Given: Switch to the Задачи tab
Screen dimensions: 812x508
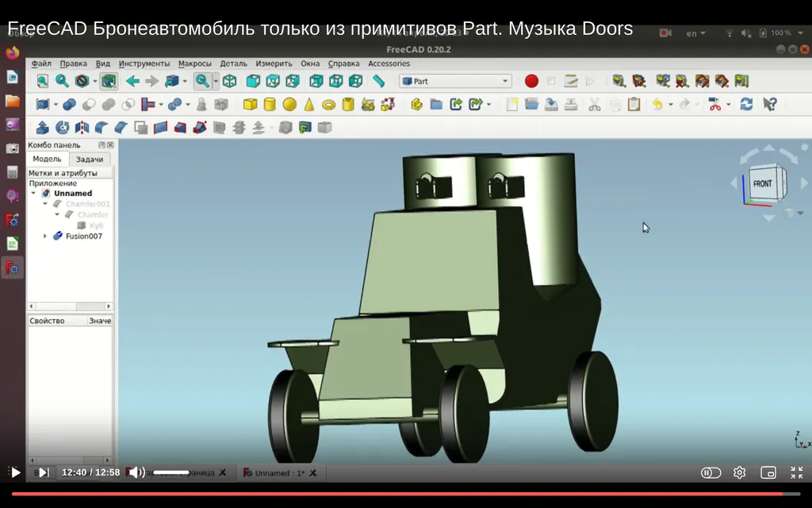Looking at the screenshot, I should pyautogui.click(x=89, y=160).
